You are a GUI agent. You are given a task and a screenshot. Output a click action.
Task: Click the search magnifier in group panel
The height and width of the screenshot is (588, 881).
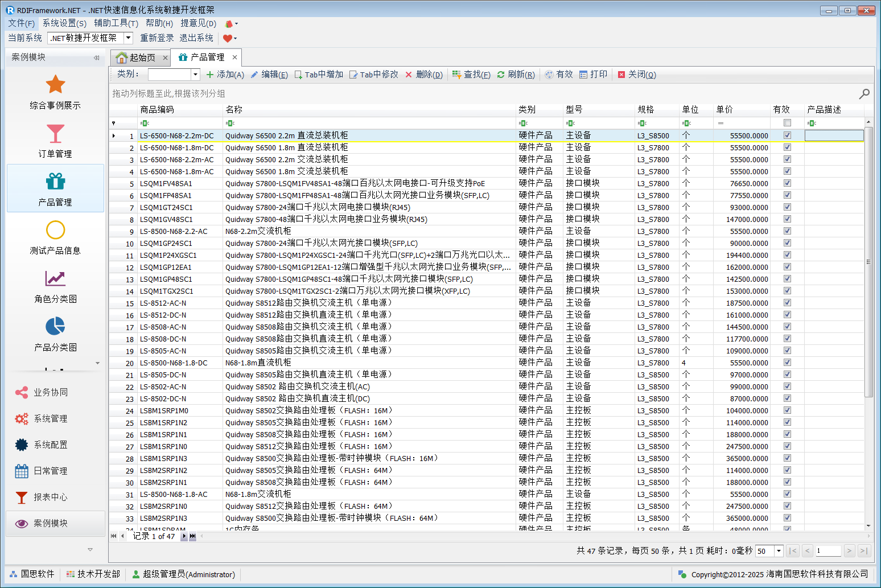pos(864,93)
